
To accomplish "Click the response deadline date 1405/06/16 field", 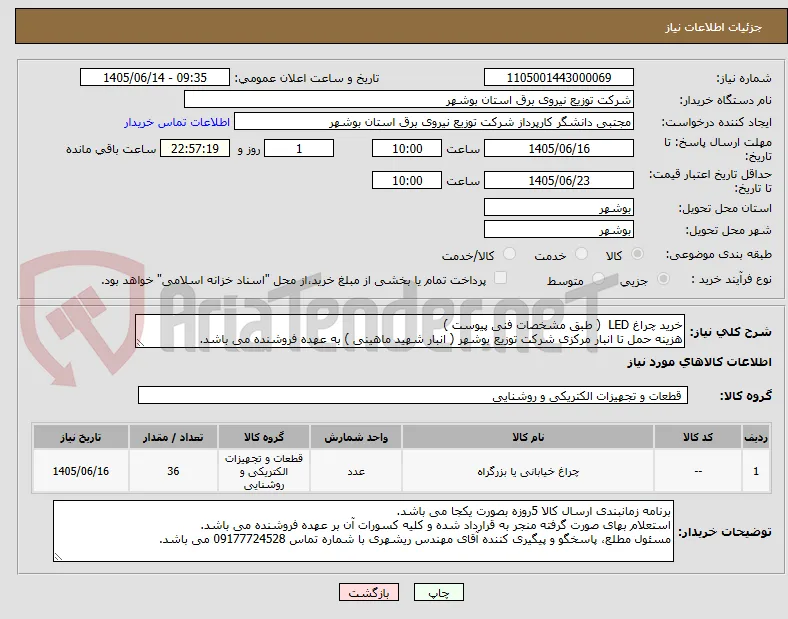I will point(559,149).
